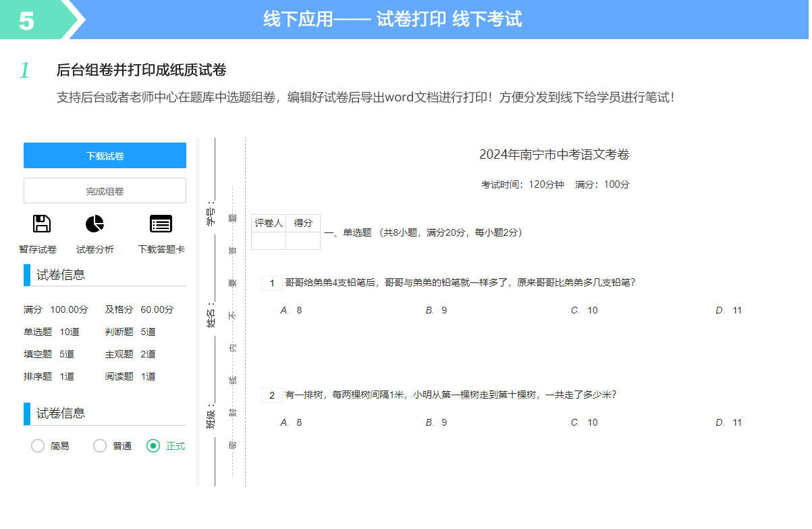Choose option D. 11 for question 2
This screenshot has width=812, height=529.
tap(729, 422)
